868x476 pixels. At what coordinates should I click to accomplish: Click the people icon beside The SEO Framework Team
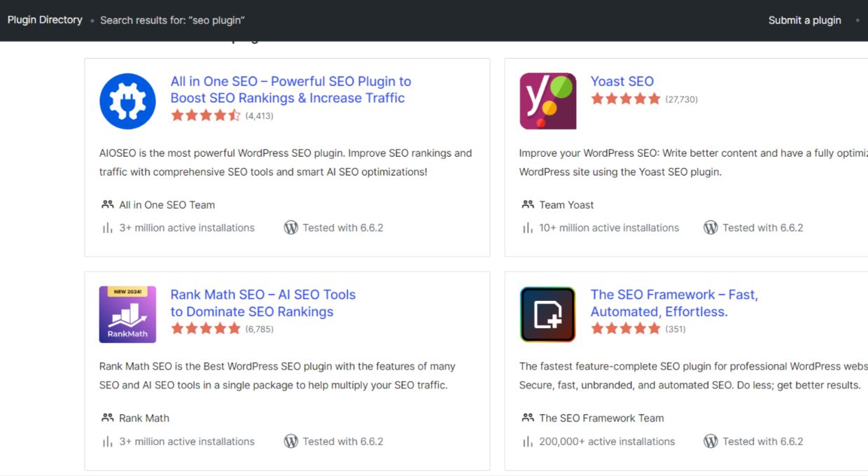pyautogui.click(x=527, y=418)
